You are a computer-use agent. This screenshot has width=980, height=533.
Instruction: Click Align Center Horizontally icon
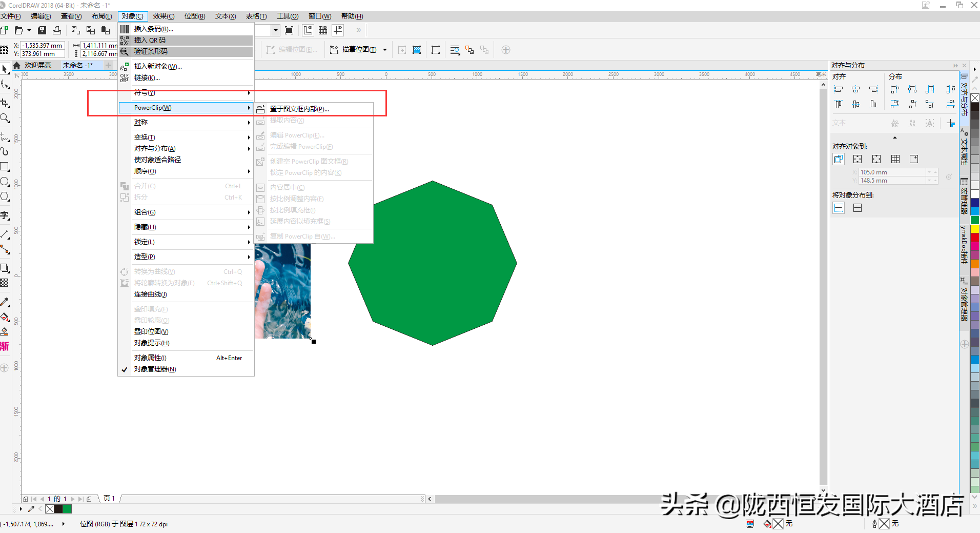tap(856, 89)
